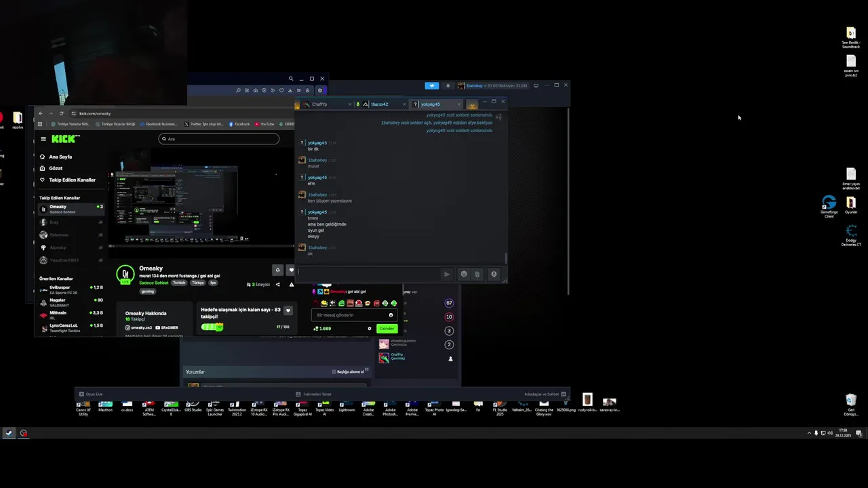Switch to tharxs42 chat tab
This screenshot has width=868, height=488.
(x=380, y=104)
